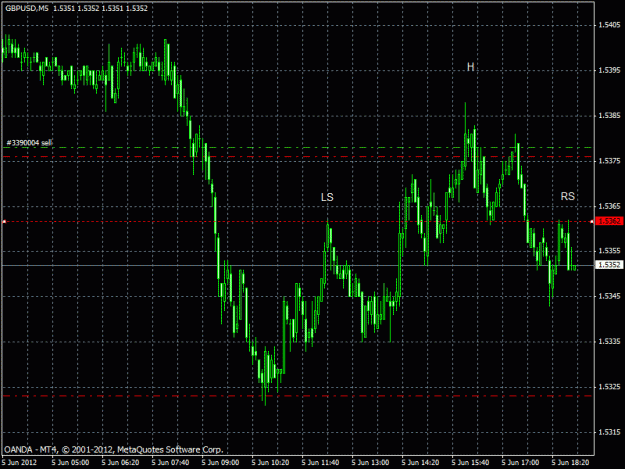Click the 1.5335 price axis label
Image resolution: width=625 pixels, height=469 pixels.
pyautogui.click(x=609, y=341)
